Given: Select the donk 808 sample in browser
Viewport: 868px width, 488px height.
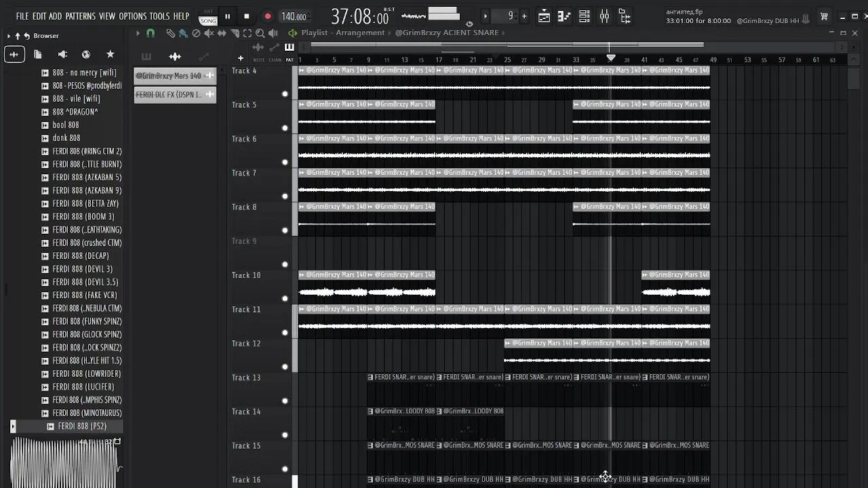Looking at the screenshot, I should 66,138.
